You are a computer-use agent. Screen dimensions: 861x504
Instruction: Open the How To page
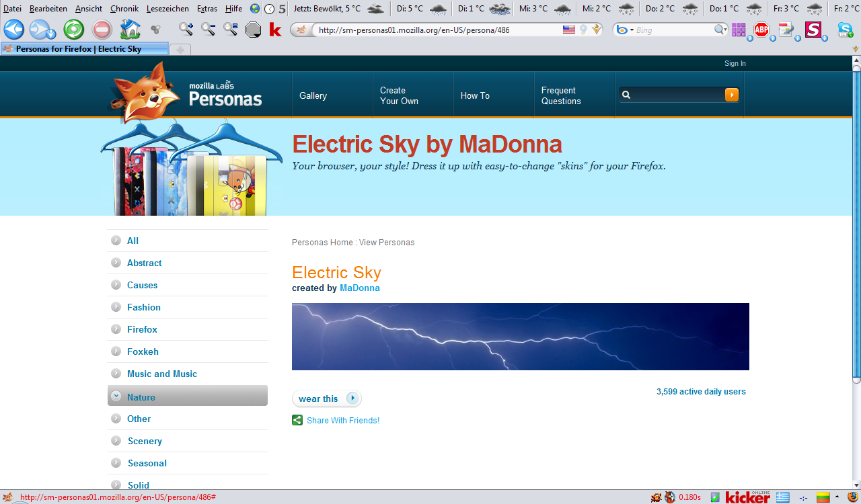(475, 95)
